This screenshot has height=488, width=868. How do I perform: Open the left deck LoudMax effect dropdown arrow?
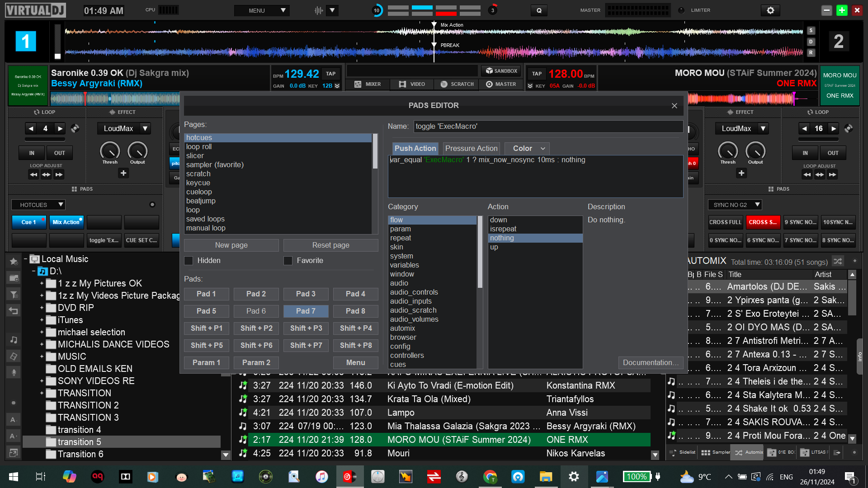[145, 128]
